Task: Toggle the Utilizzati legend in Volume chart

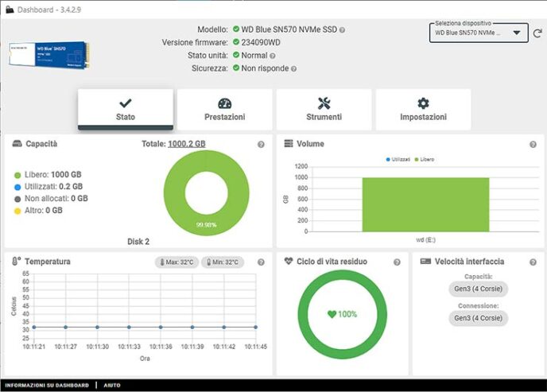Action: 398,159
